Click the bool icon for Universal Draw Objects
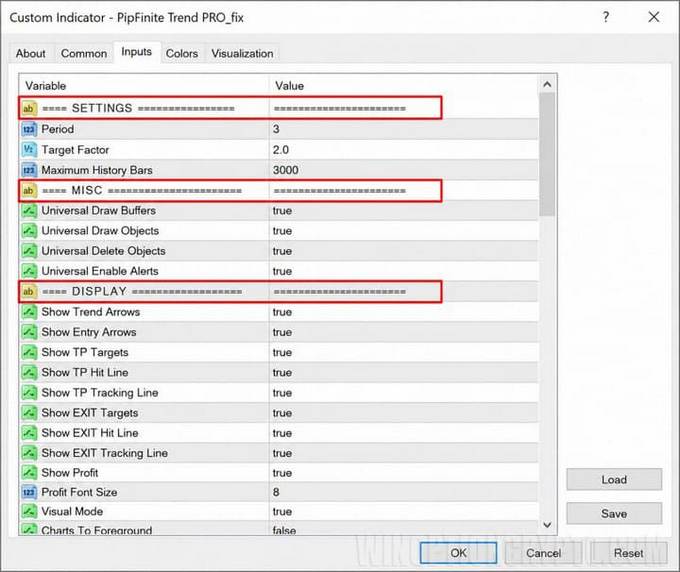Screen dimensions: 680x572 pos(29,231)
